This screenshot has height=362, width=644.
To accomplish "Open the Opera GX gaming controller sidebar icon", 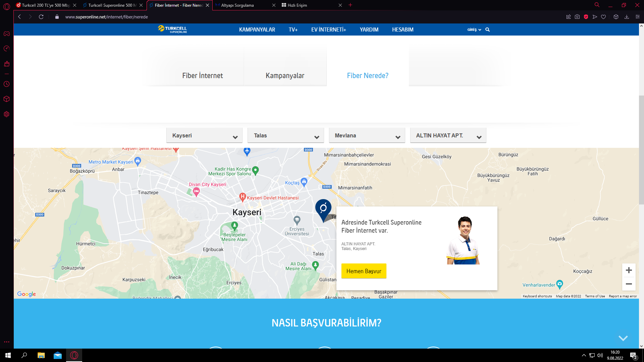I will pyautogui.click(x=6, y=34).
